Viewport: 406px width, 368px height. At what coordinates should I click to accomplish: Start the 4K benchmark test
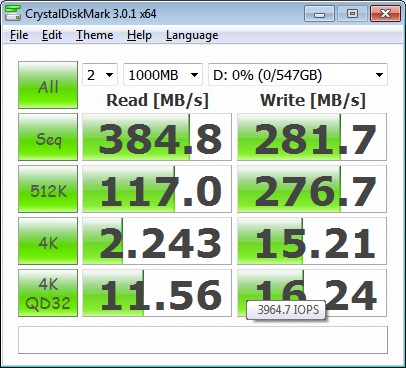(48, 241)
